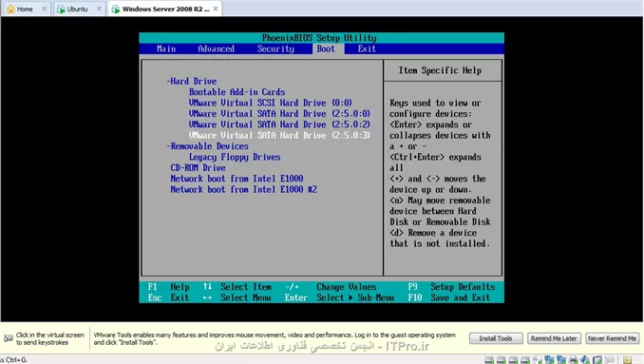Viewport: 644px width, 364px height.
Task: Click the Home tab house icon
Action: click(10, 10)
